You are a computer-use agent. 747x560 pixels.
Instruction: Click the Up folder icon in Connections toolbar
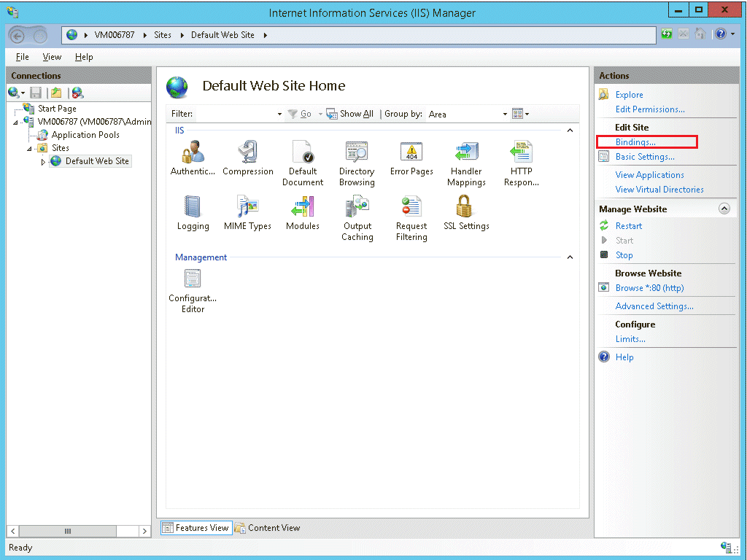56,93
